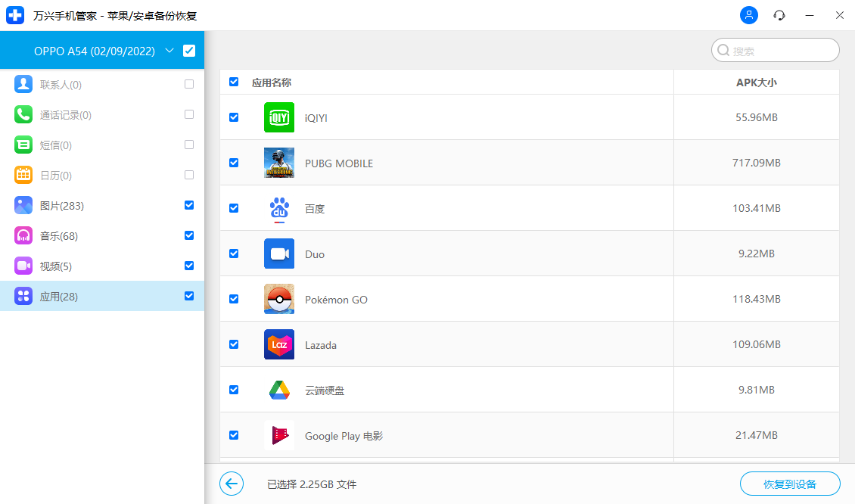Screen dimensions: 855x504
Task: Select the 音乐 (Music) sidebar icon
Action: pyautogui.click(x=23, y=235)
